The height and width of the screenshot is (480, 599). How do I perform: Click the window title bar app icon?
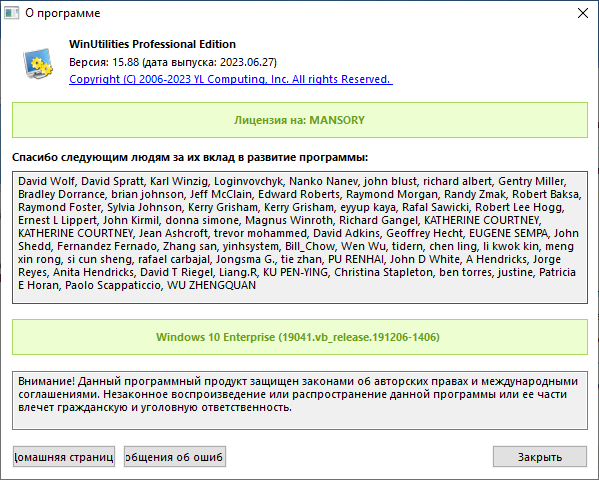point(11,13)
